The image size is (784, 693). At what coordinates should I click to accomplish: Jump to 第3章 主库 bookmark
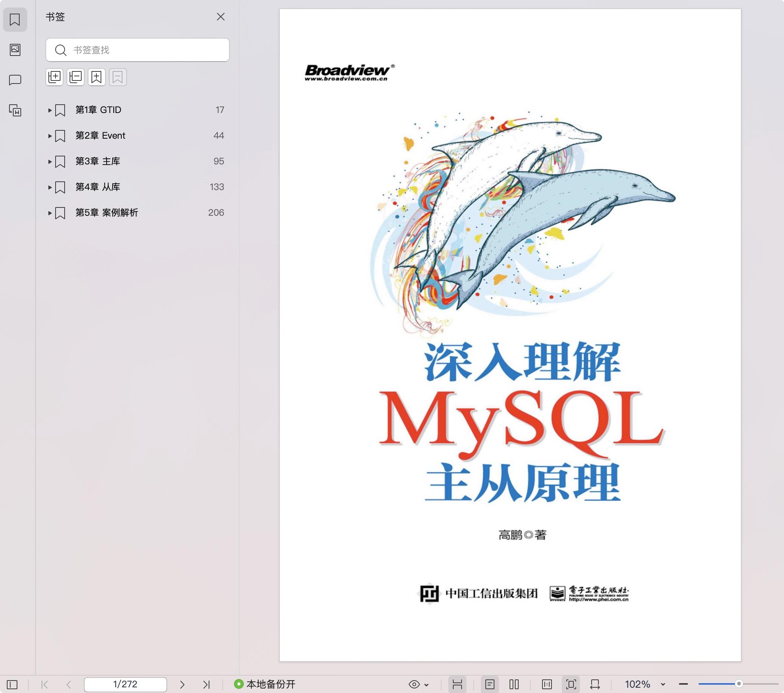coord(98,161)
